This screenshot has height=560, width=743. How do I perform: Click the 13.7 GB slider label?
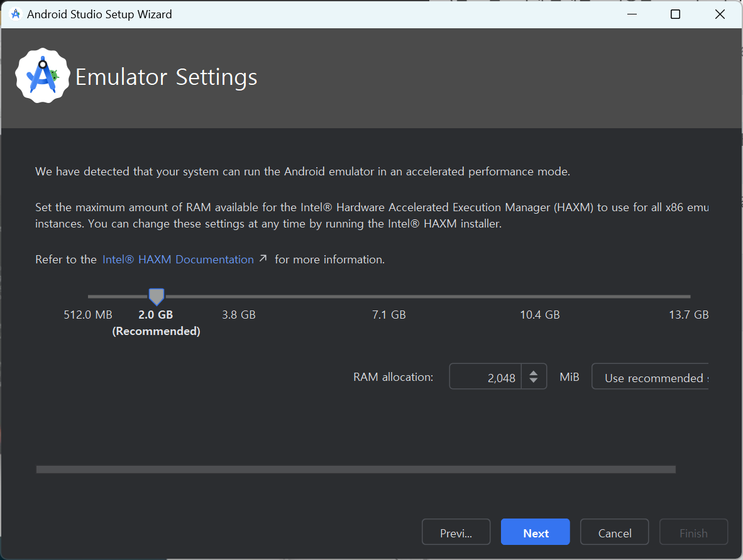tap(688, 315)
